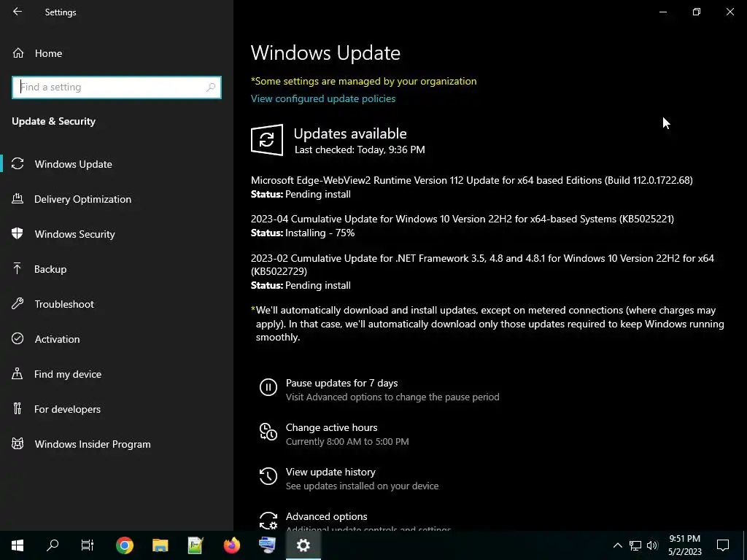The height and width of the screenshot is (560, 747).
Task: Click the "Installing - 75%" status text
Action: click(x=320, y=233)
